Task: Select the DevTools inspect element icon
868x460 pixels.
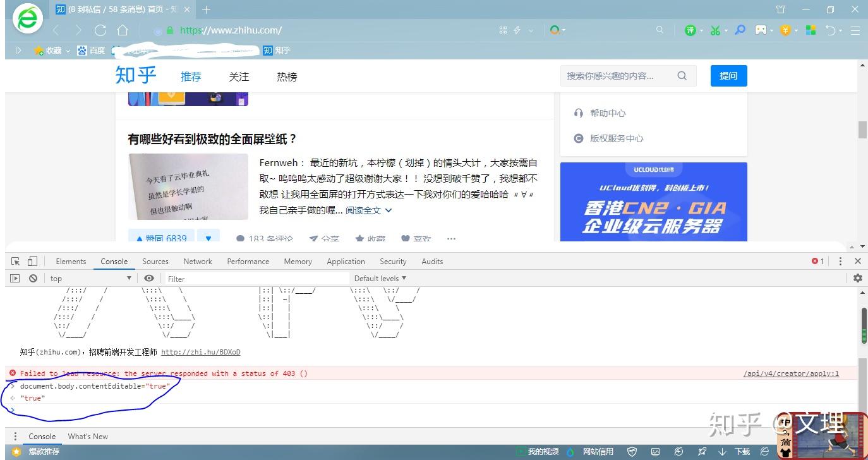Action: tap(16, 261)
